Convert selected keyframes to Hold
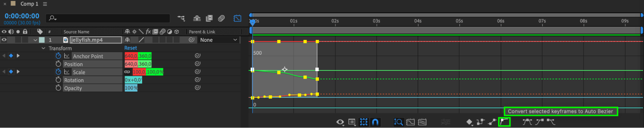The width and height of the screenshot is (644, 128). tap(480, 122)
